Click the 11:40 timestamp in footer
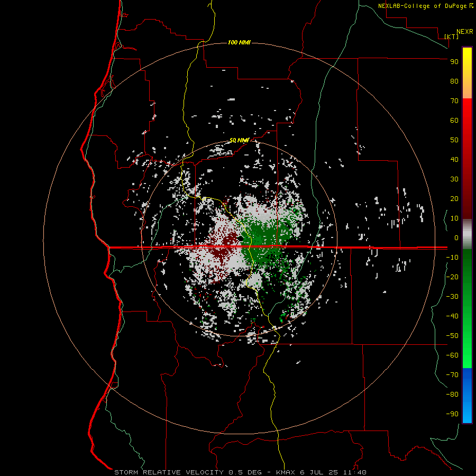Screen dimensions: 476x476 point(354,472)
